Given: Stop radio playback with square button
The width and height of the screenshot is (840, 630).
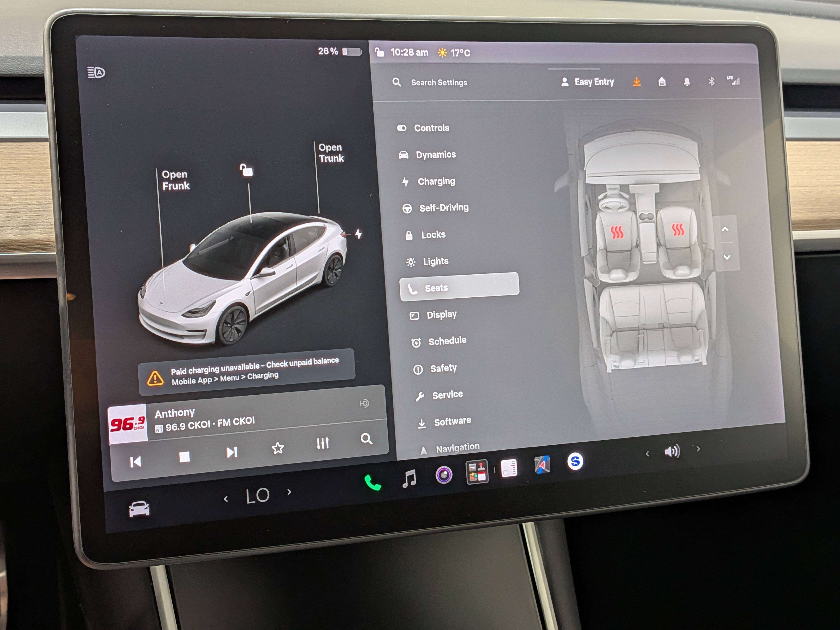Looking at the screenshot, I should coord(185,457).
